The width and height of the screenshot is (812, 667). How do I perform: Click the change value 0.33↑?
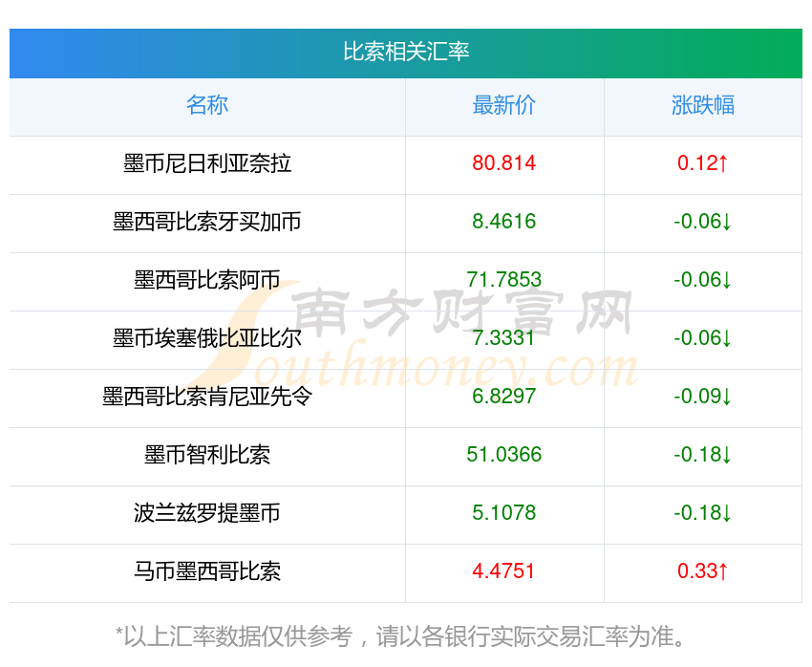(703, 571)
